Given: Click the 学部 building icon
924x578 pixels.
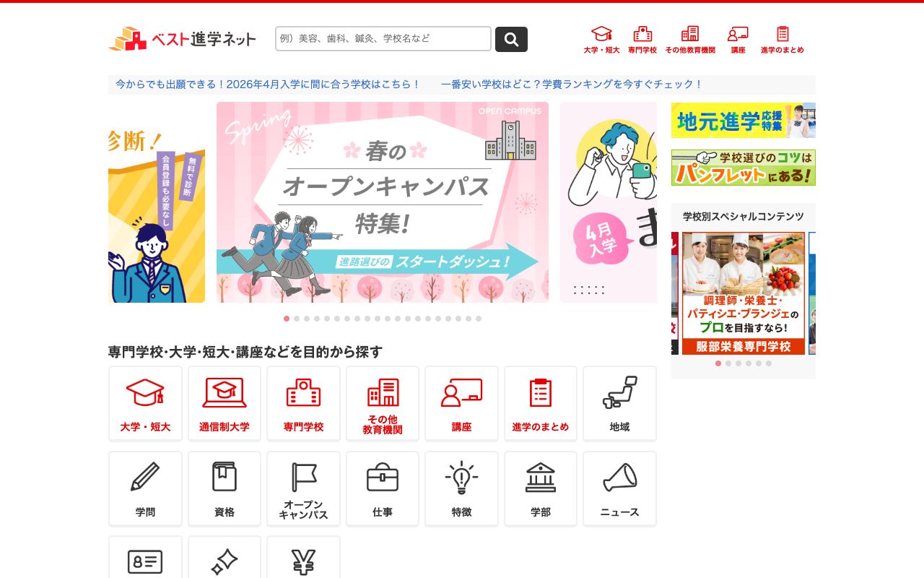Looking at the screenshot, I should (540, 488).
